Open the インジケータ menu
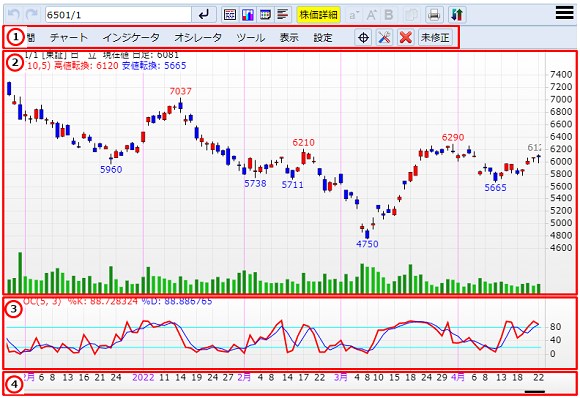 pyautogui.click(x=131, y=37)
